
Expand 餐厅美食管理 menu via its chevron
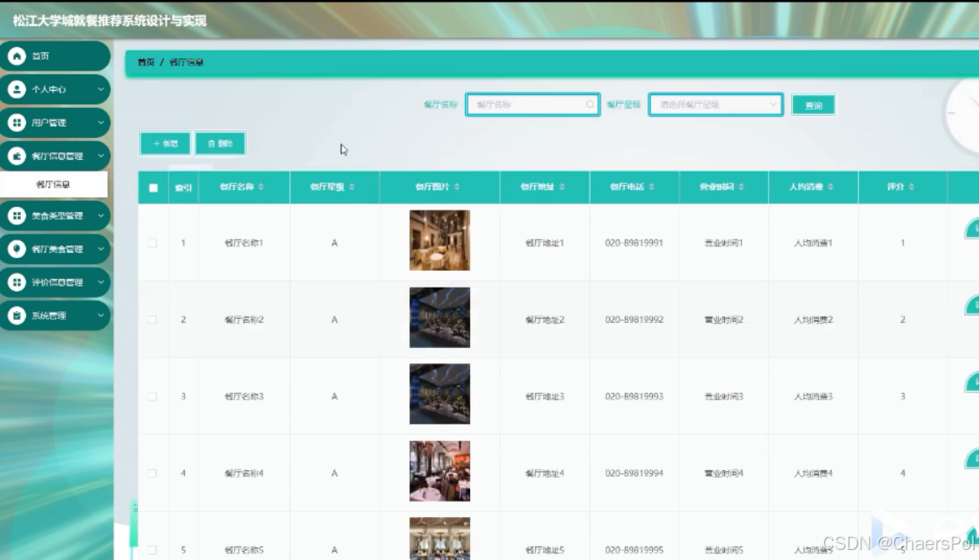[101, 249]
